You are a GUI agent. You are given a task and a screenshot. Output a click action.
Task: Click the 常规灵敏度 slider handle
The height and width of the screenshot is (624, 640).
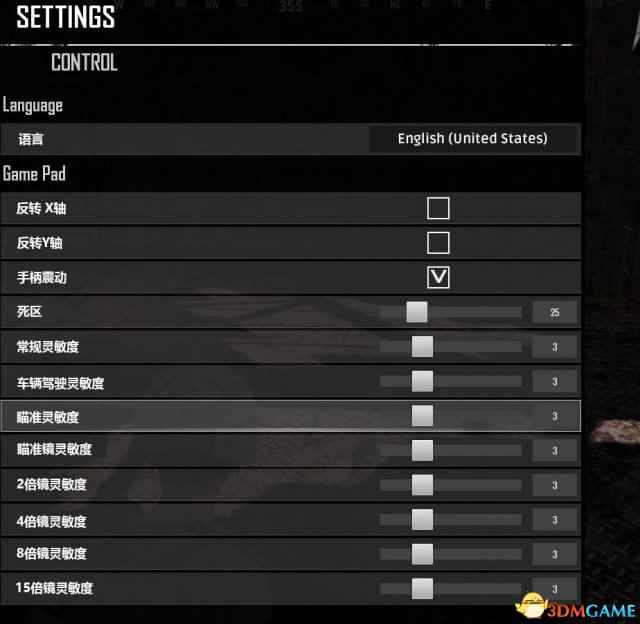pos(422,346)
